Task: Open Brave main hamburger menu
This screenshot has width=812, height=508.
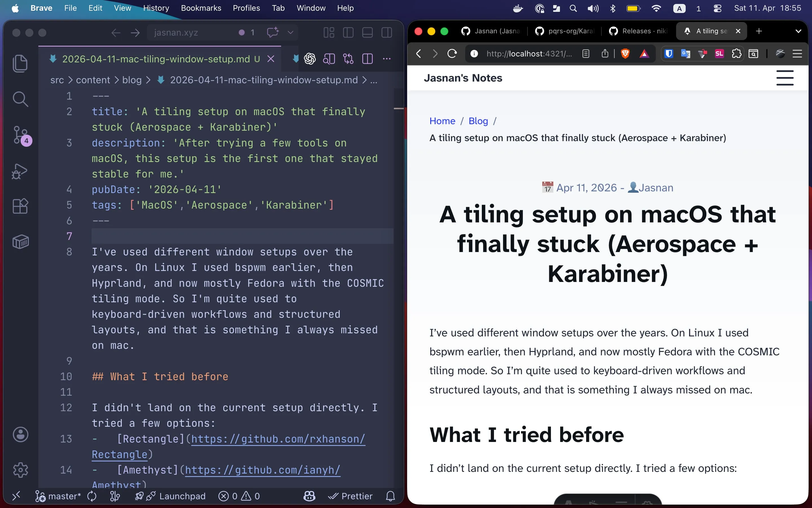Action: click(x=797, y=54)
